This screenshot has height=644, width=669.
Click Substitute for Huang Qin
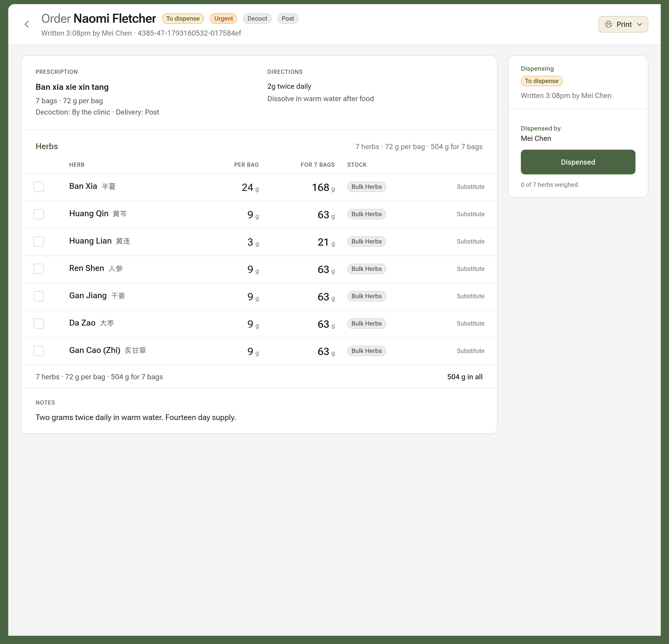pos(470,214)
